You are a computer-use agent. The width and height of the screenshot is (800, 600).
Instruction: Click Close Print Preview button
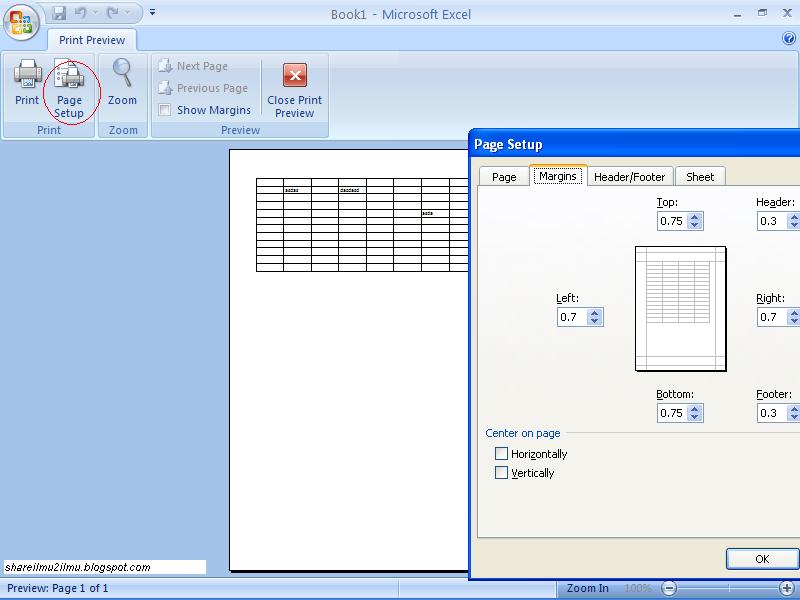(294, 91)
